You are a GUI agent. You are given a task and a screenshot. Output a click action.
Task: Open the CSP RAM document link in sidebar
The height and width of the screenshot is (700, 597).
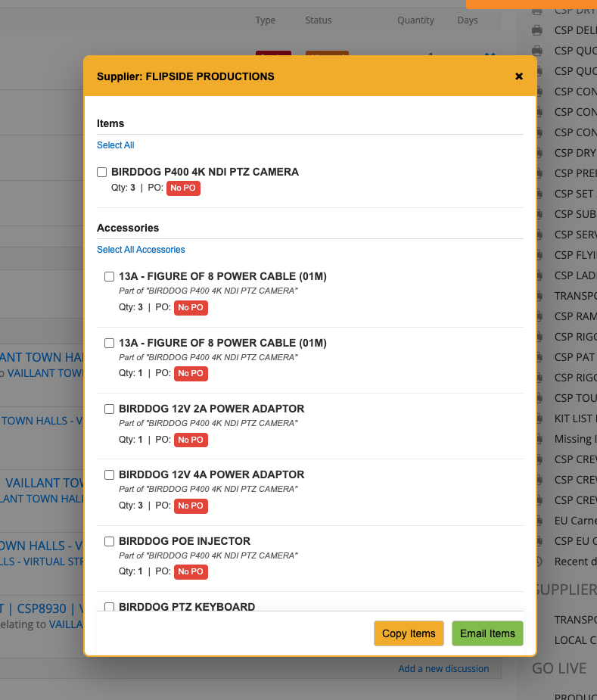(x=576, y=316)
